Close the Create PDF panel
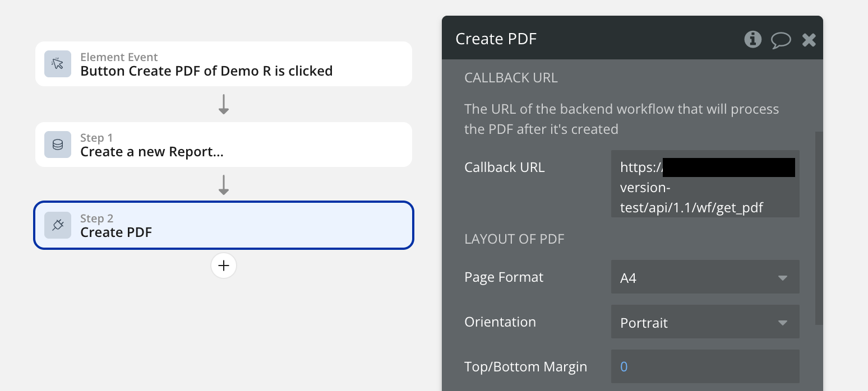The height and width of the screenshot is (391, 868). 809,40
